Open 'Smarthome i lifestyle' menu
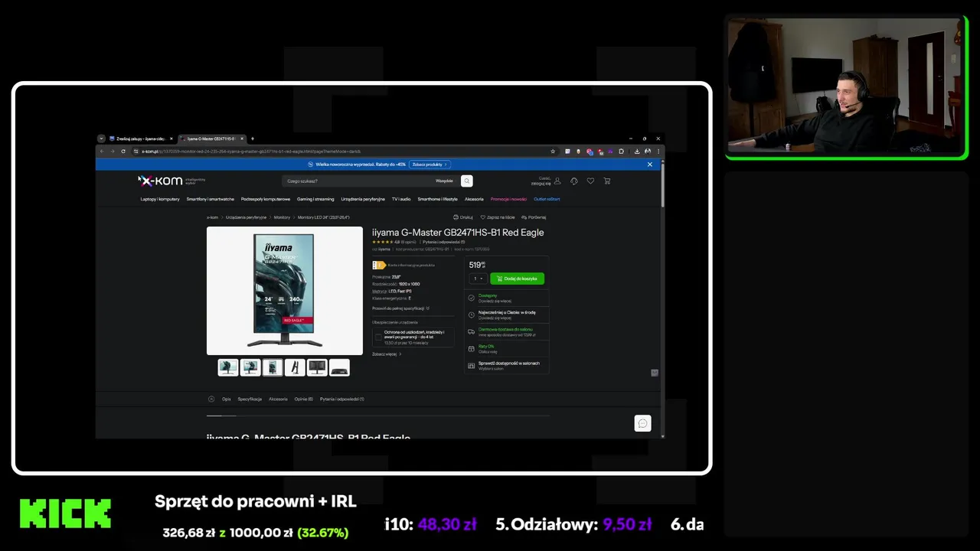This screenshot has width=980, height=551. pyautogui.click(x=437, y=199)
